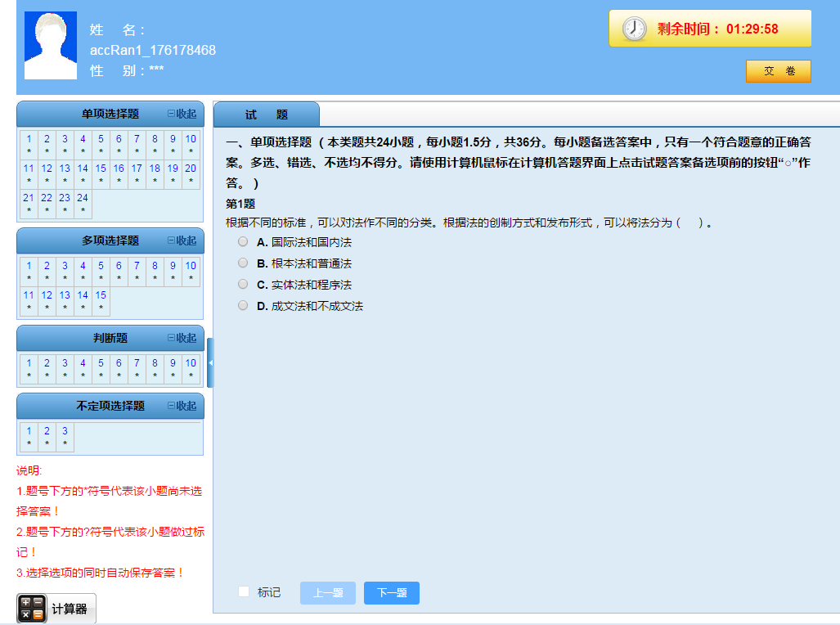Click the clock icon beside 剩余时间
This screenshot has height=625, width=840.
click(634, 27)
